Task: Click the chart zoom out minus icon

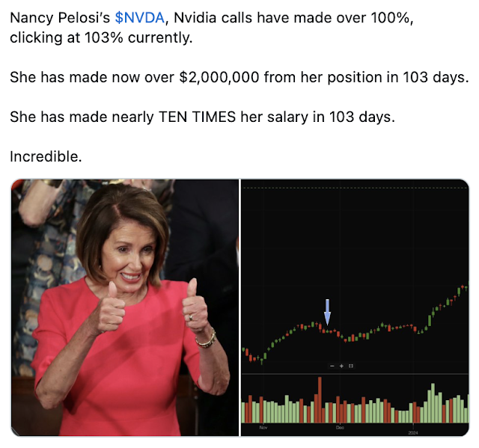Action: tap(332, 366)
